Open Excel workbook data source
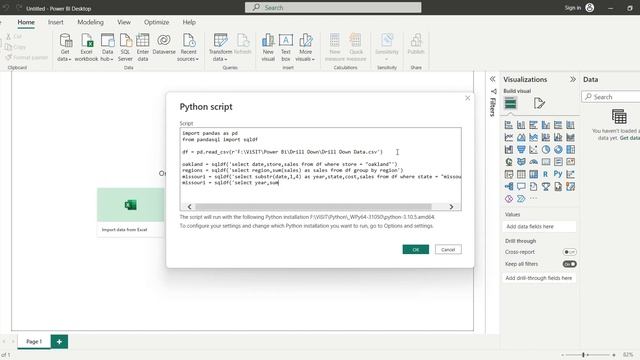640x360 pixels. [86, 47]
